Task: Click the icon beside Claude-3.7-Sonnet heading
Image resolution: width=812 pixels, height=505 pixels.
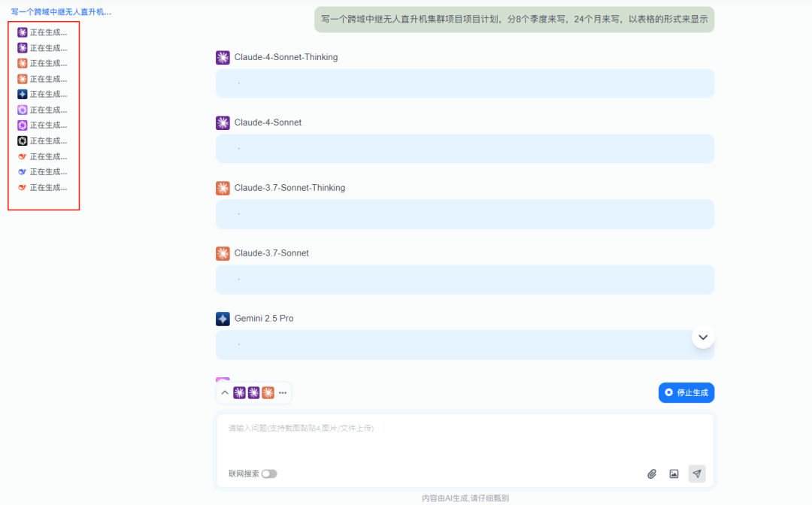Action: (x=223, y=253)
